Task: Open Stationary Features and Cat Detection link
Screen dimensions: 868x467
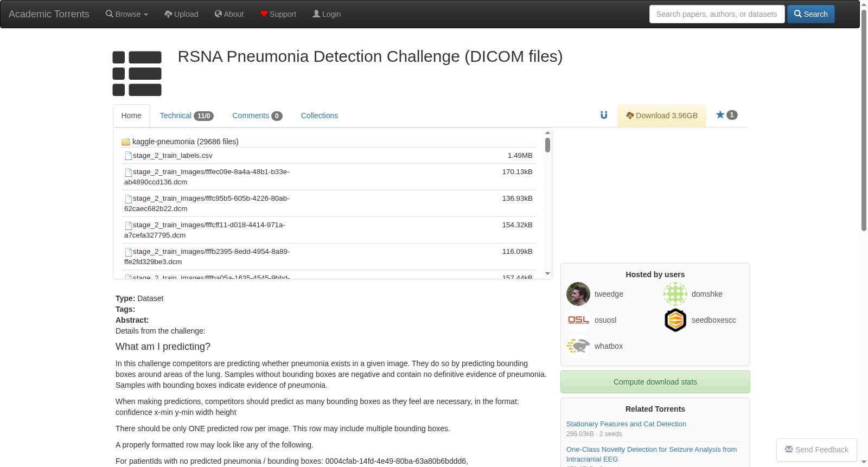Action: 626,424
